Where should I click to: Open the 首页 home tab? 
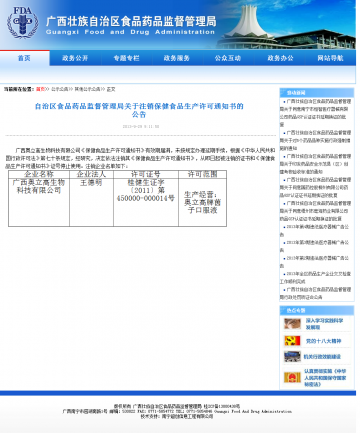24,58
